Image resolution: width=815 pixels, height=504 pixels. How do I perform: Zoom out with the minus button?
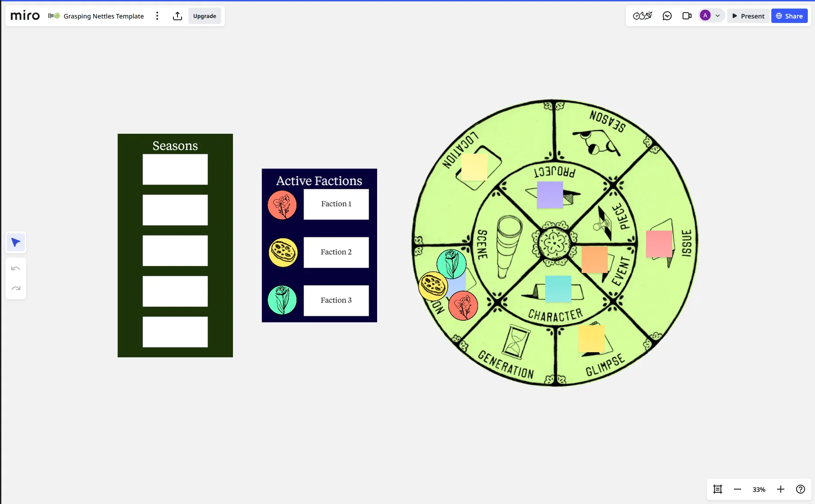738,489
